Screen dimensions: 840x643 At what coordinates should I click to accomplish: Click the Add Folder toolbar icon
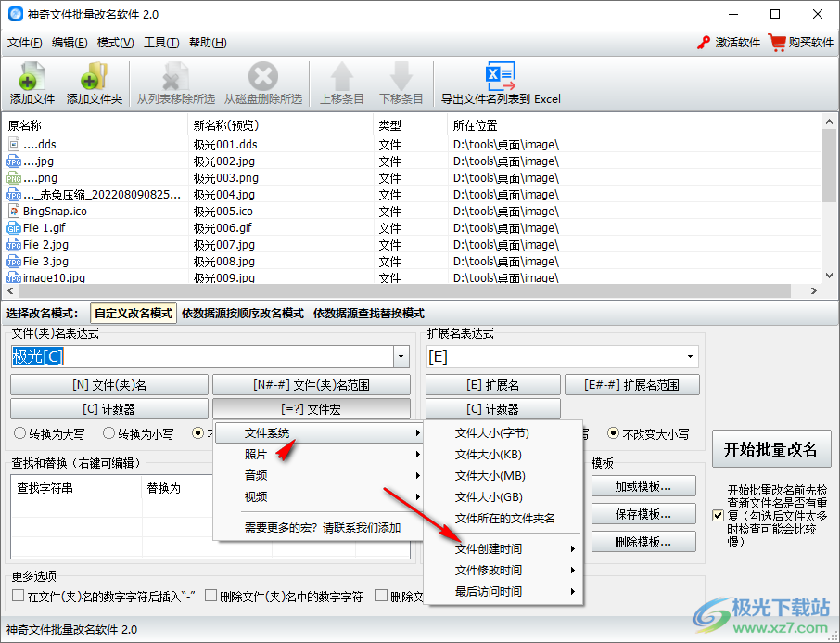tap(94, 77)
